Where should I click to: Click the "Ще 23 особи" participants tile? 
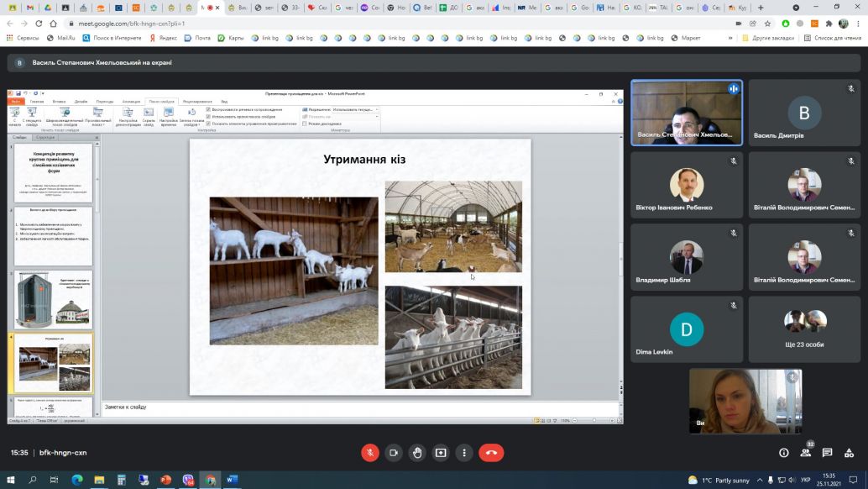(804, 329)
